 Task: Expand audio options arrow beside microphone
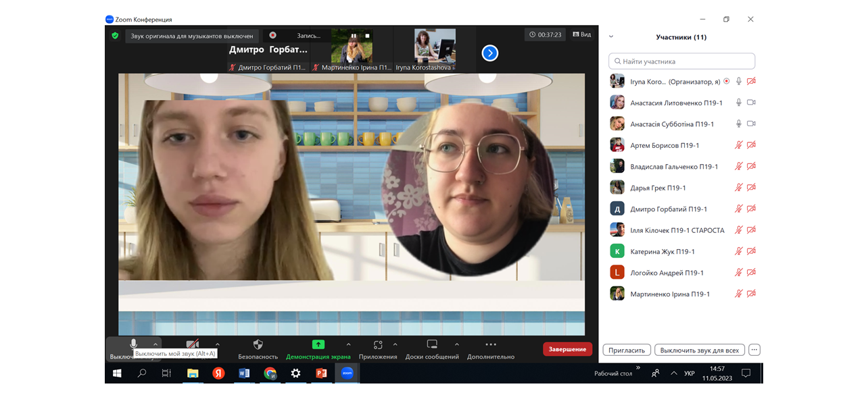coord(155,344)
